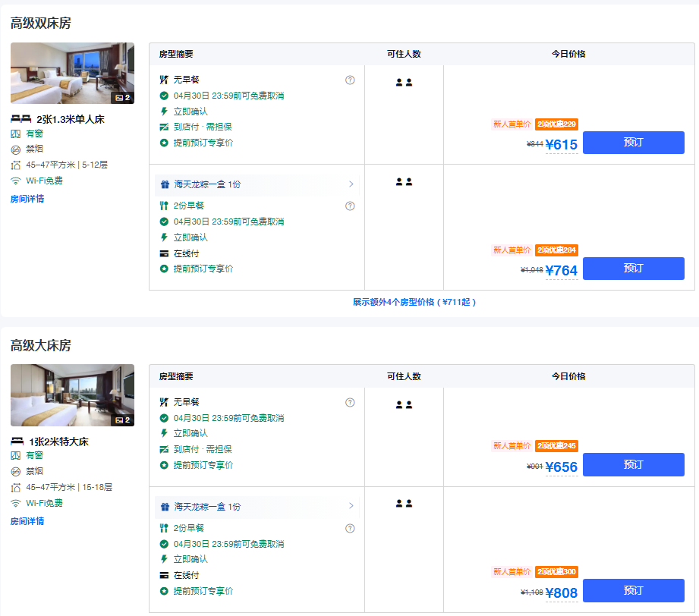Click the Wi-Fi icon under 高级大床房
This screenshot has height=616, width=699.
tap(16, 503)
